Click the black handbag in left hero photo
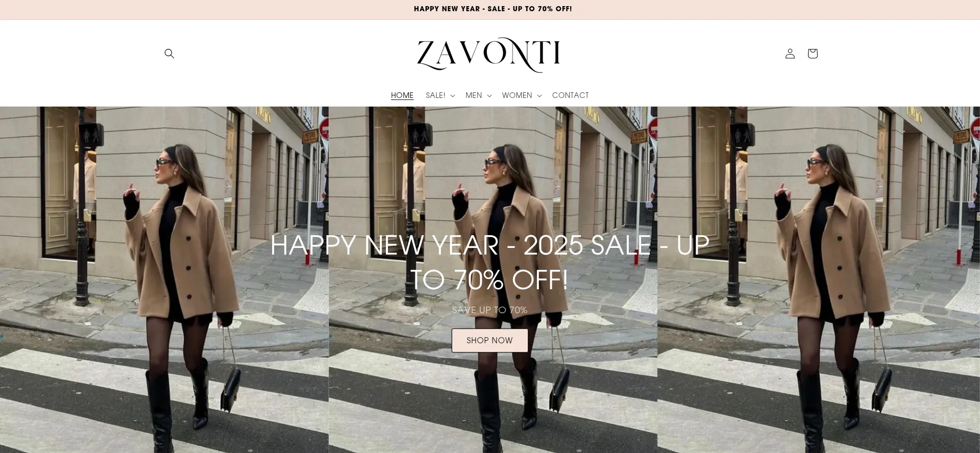The image size is (980, 453). tap(231, 389)
